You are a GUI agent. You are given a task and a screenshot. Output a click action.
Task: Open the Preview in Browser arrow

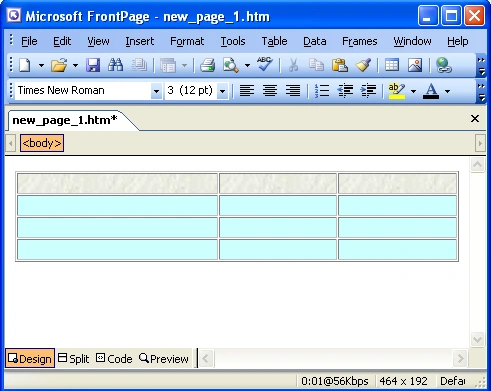coord(247,65)
